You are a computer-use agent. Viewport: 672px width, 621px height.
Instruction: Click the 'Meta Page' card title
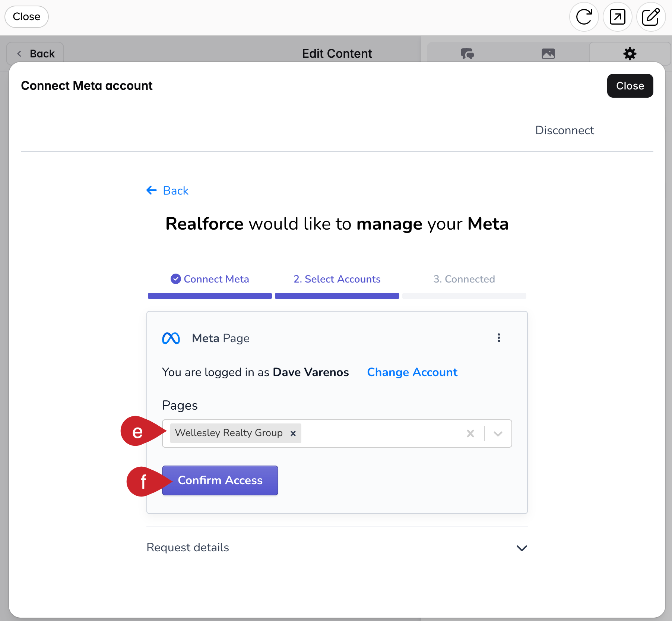pos(221,338)
